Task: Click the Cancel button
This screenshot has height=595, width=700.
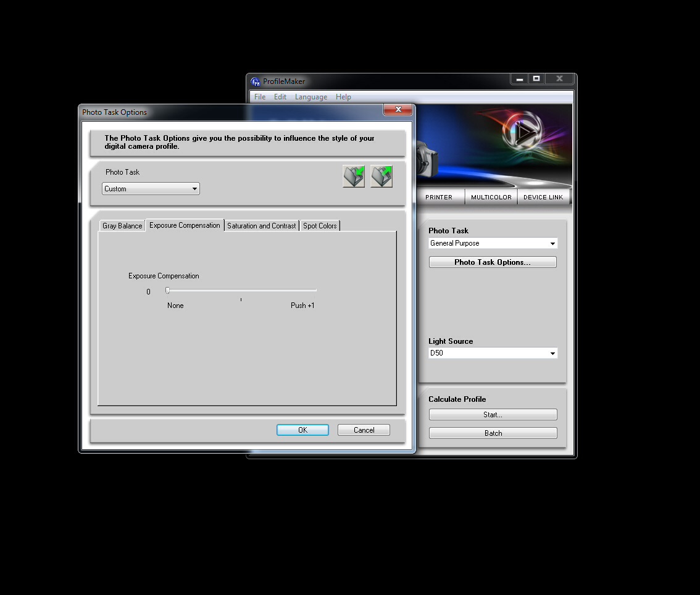Action: tap(364, 430)
